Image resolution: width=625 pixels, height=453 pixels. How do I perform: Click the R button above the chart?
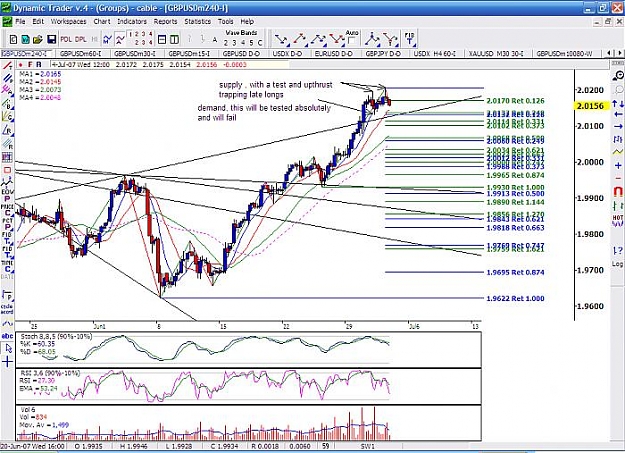point(39,64)
